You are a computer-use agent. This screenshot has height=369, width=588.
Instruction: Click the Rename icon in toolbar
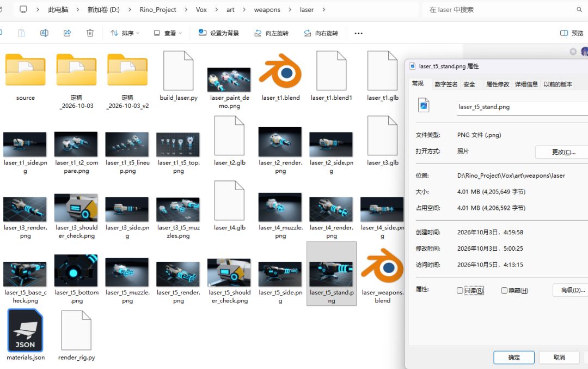click(44, 33)
